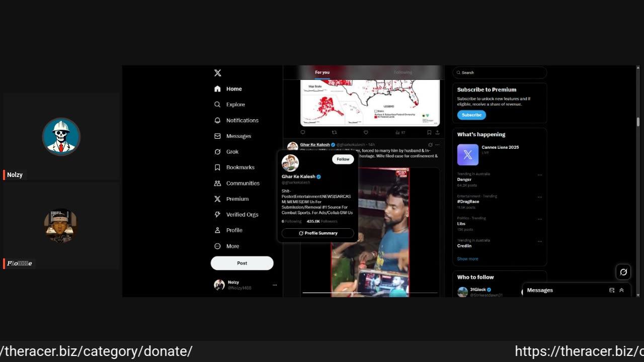
Task: Click the Nolzy account avatar in sidebar
Action: coord(219,285)
